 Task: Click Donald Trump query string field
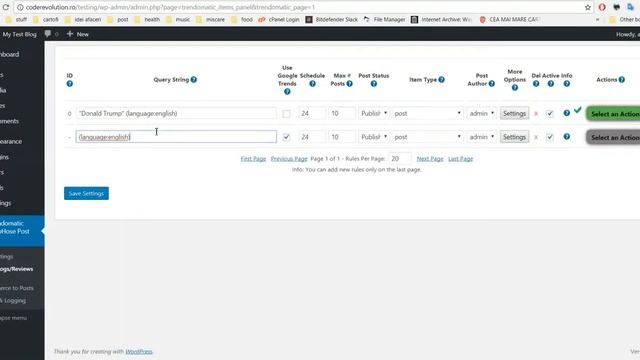(x=176, y=113)
